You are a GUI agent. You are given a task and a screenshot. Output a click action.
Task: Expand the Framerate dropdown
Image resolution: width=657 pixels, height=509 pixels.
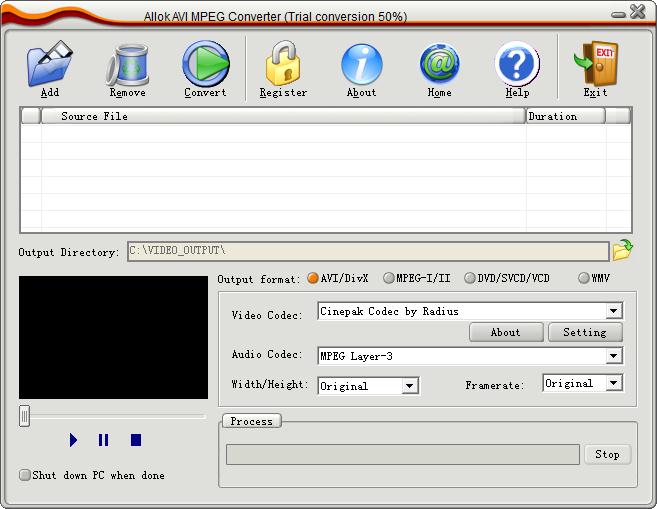tap(613, 383)
